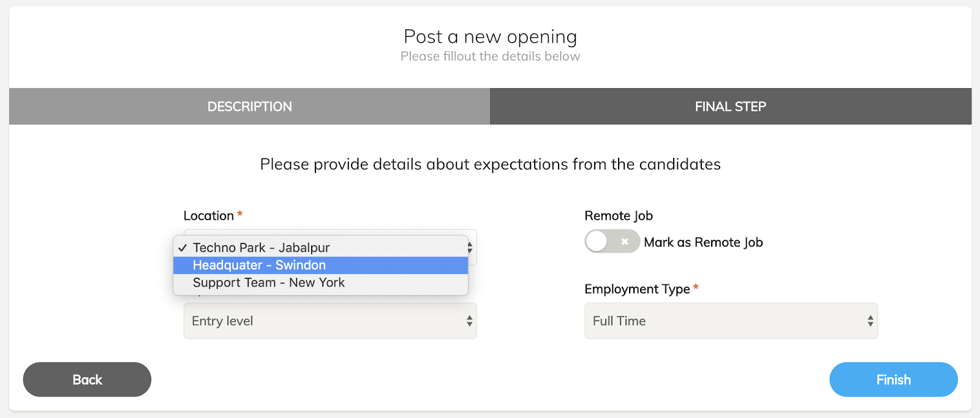The width and height of the screenshot is (980, 418).
Task: Switch to the DESCRIPTION tab
Action: click(x=249, y=106)
